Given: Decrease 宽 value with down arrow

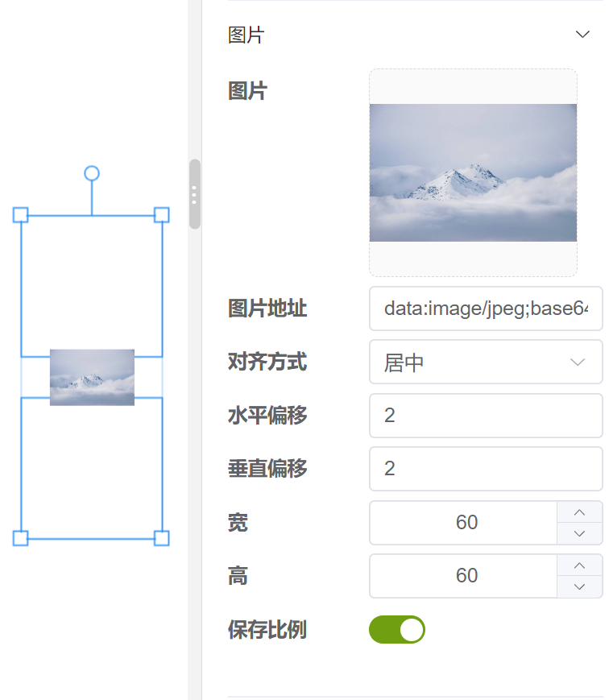Looking at the screenshot, I should coord(579,533).
